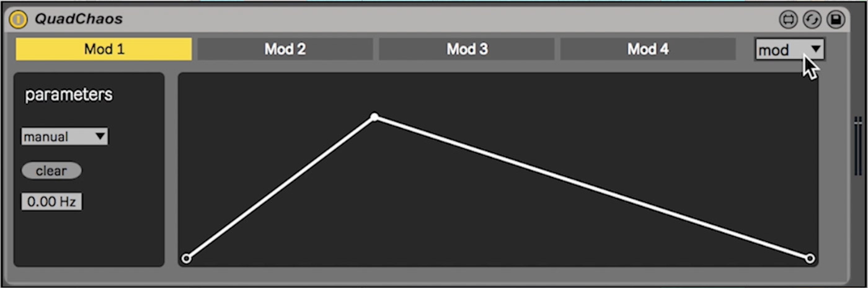
Task: Click the bottom-right envelope breakpoint
Action: [810, 258]
